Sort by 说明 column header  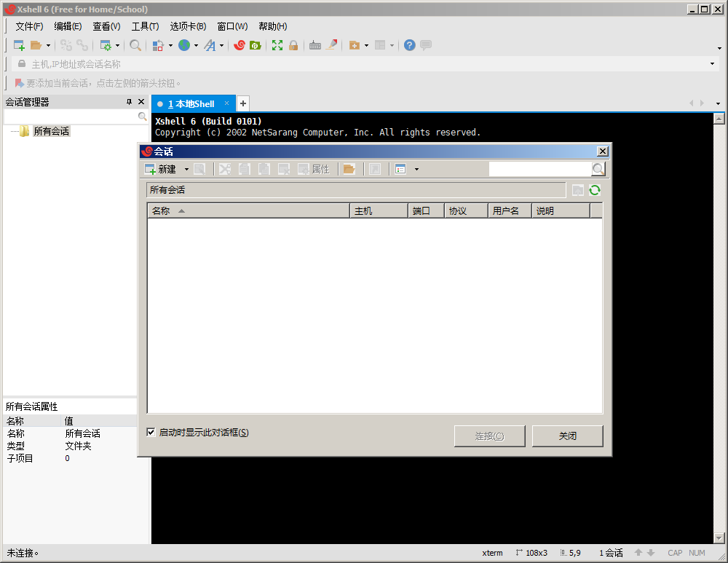pyautogui.click(x=561, y=211)
